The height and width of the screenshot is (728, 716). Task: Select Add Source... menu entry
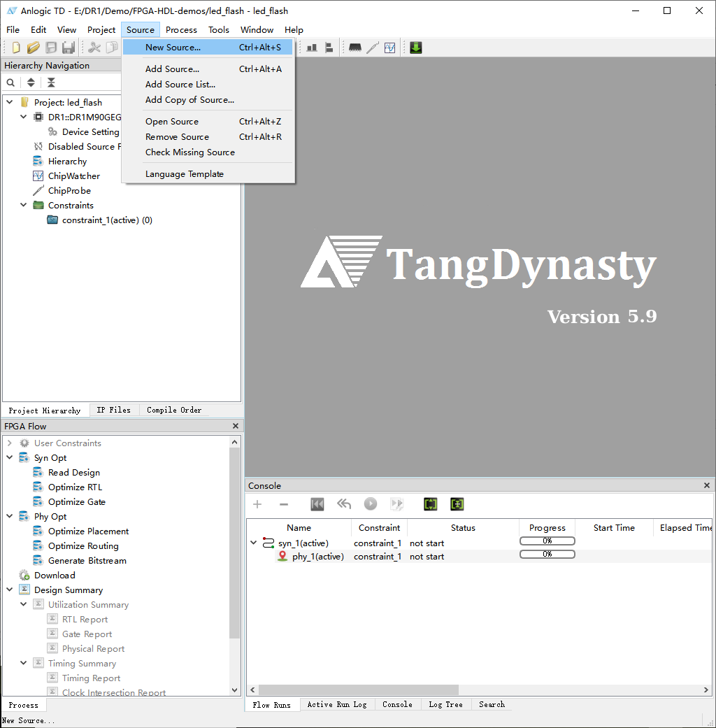(208, 69)
